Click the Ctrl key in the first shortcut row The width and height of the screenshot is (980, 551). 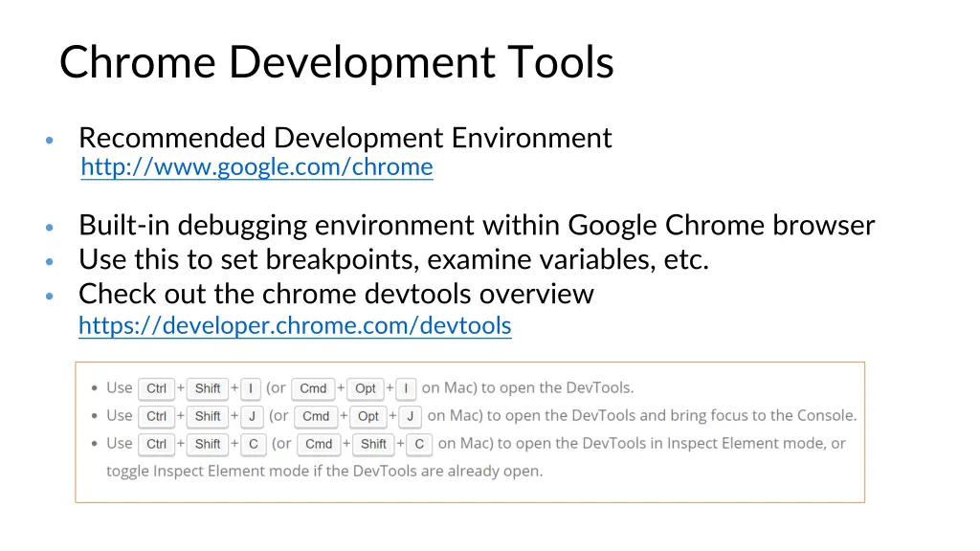156,388
